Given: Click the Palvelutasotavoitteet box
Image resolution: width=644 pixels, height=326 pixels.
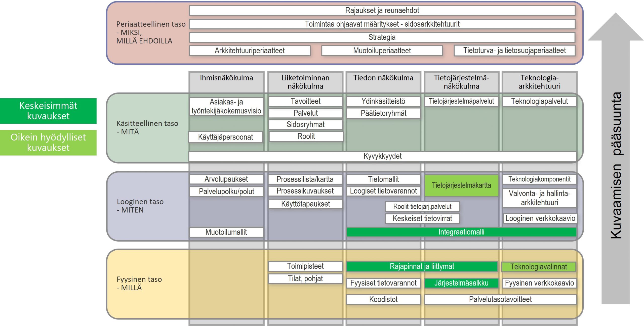Looking at the screenshot, I should (500, 299).
